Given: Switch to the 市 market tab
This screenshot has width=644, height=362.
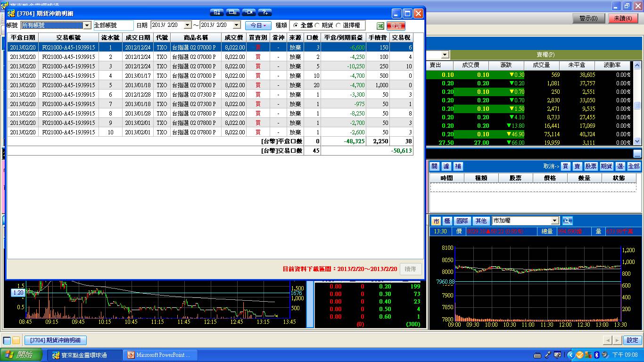Looking at the screenshot, I should (x=436, y=221).
